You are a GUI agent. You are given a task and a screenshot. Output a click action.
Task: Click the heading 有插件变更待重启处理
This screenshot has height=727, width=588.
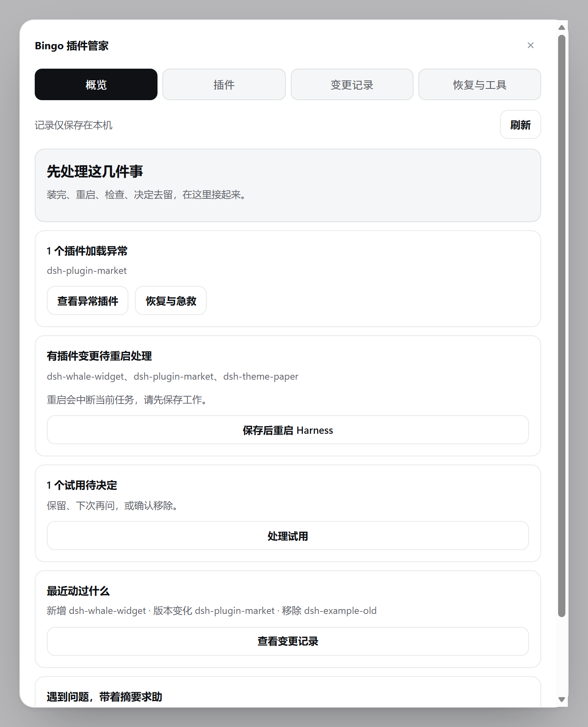[x=99, y=356]
